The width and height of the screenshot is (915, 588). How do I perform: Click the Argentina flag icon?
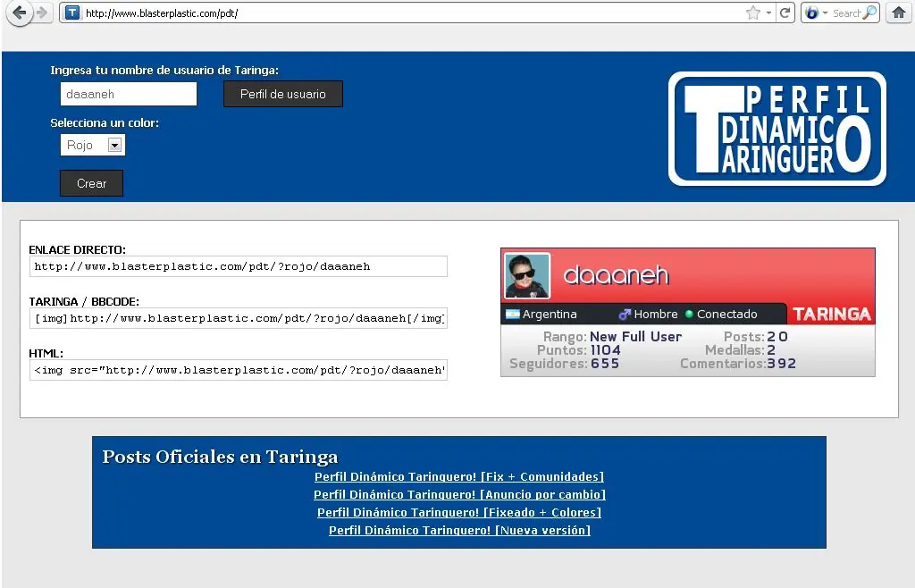(x=512, y=315)
